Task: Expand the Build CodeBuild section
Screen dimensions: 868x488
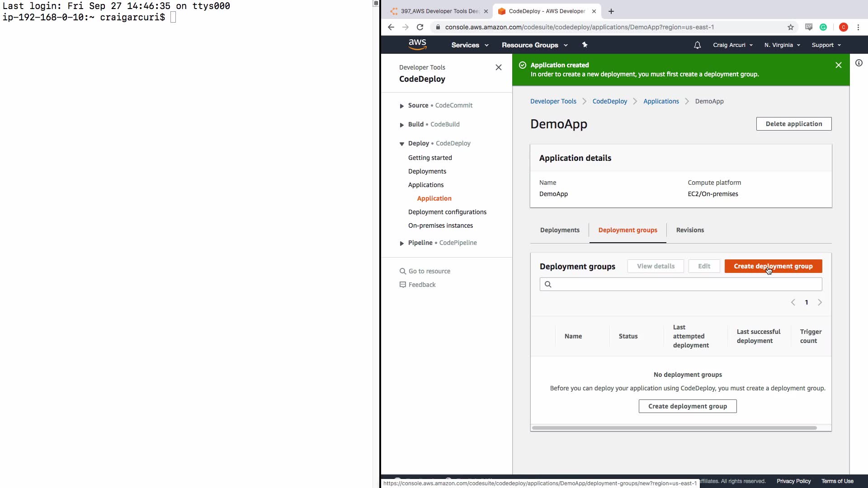Action: pos(401,125)
